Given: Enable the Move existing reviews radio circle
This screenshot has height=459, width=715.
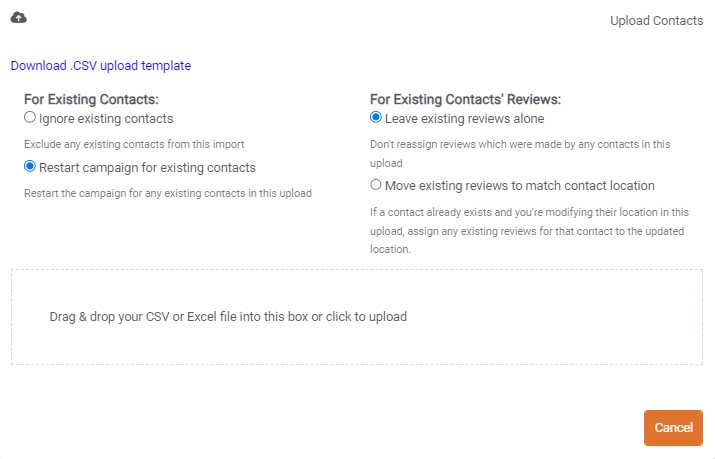Looking at the screenshot, I should click(376, 185).
